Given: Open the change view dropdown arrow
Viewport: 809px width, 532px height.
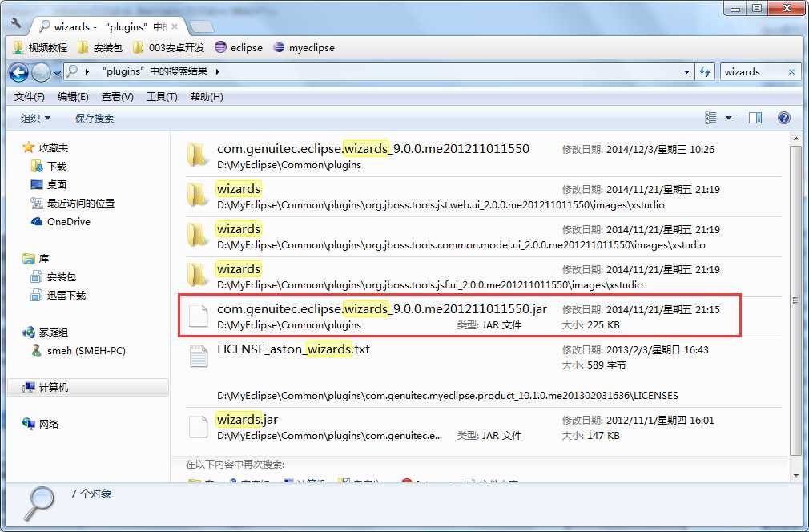Looking at the screenshot, I should click(728, 117).
